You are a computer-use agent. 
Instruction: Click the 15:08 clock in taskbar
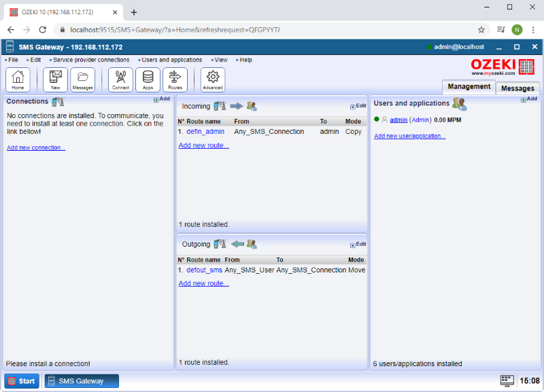530,380
